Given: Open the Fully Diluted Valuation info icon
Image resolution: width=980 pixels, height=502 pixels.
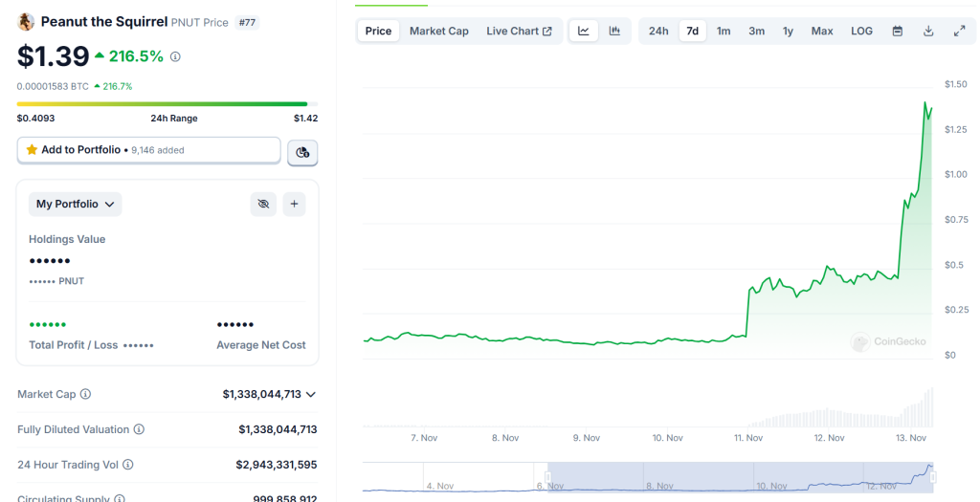Looking at the screenshot, I should tap(139, 429).
